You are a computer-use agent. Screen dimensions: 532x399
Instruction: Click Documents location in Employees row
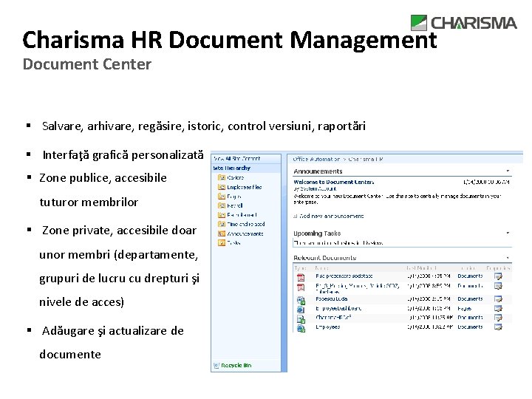470,327
